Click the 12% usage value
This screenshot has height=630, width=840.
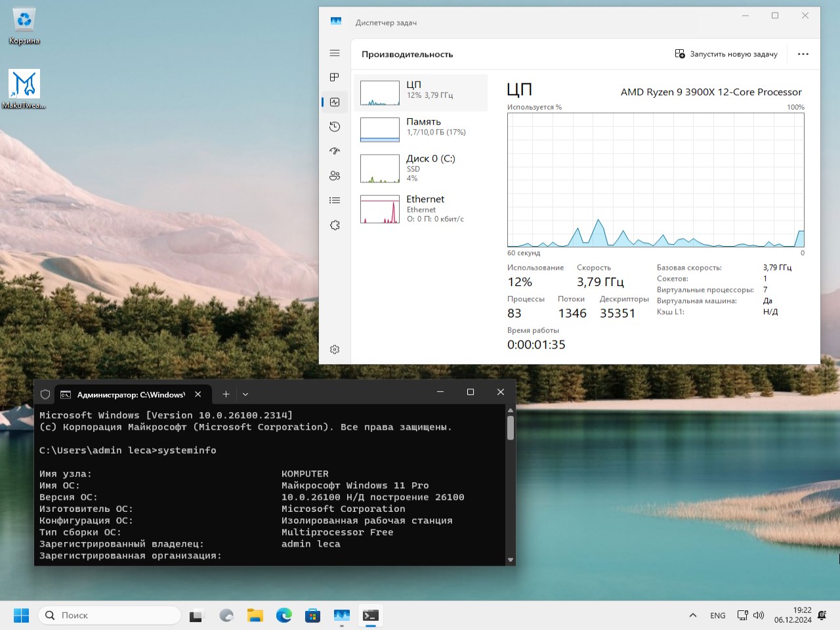[520, 282]
